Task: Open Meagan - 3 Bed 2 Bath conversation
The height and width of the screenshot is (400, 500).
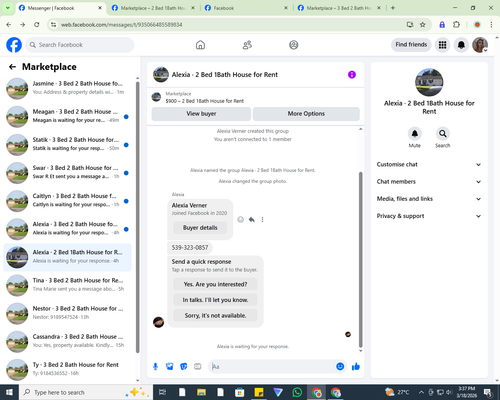Action: click(x=67, y=116)
